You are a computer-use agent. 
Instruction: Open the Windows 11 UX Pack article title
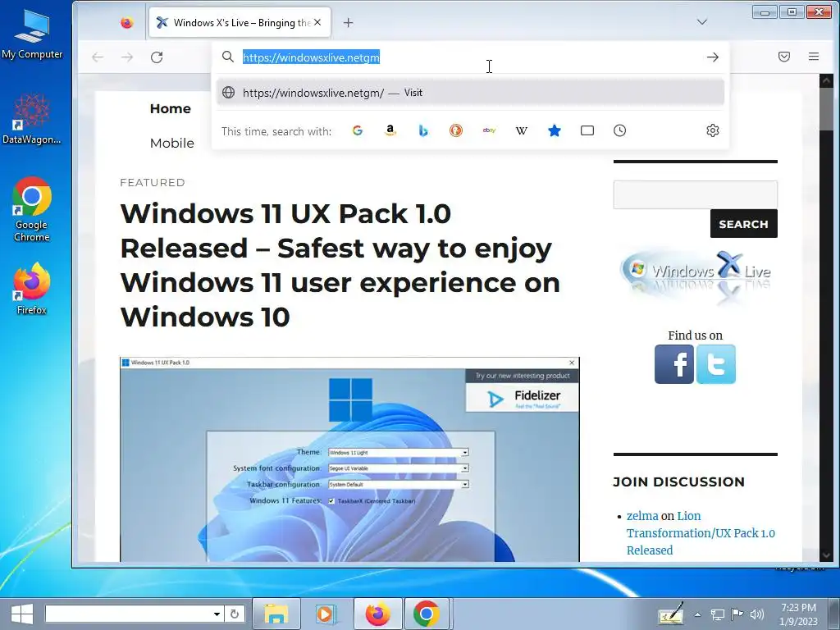pyautogui.click(x=340, y=265)
